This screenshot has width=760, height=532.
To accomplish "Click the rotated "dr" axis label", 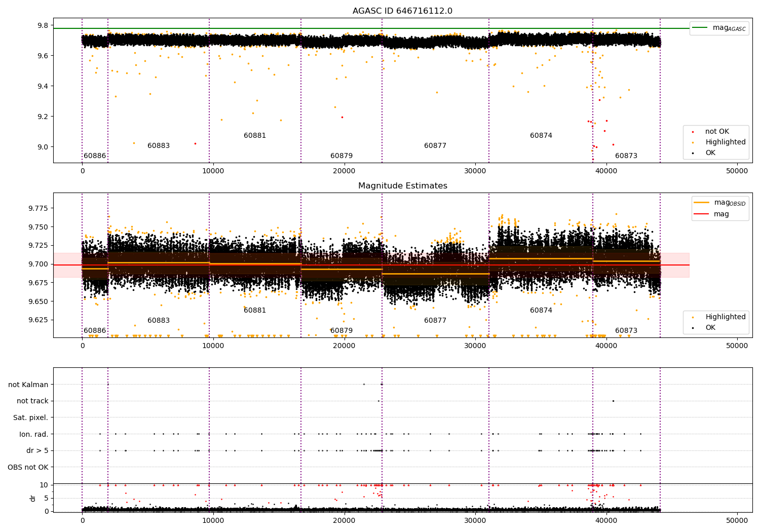I will tap(33, 498).
